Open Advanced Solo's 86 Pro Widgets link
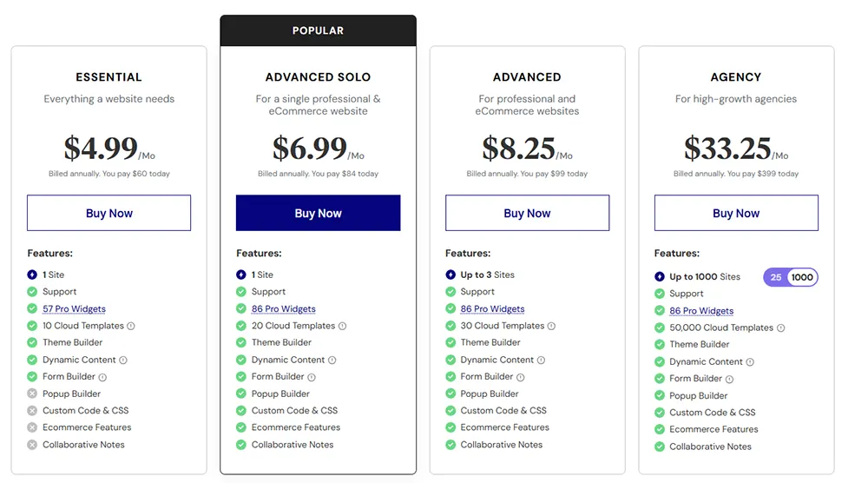868x483 pixels. 284,309
